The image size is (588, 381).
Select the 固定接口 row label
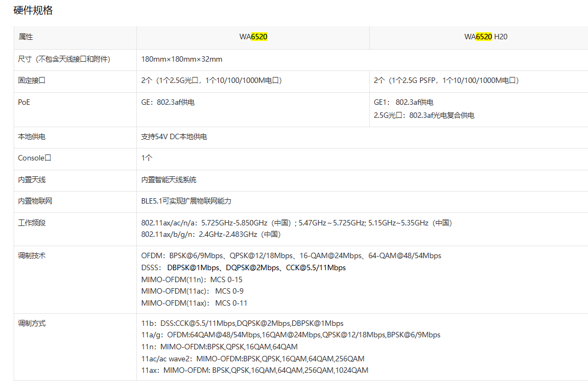click(32, 80)
